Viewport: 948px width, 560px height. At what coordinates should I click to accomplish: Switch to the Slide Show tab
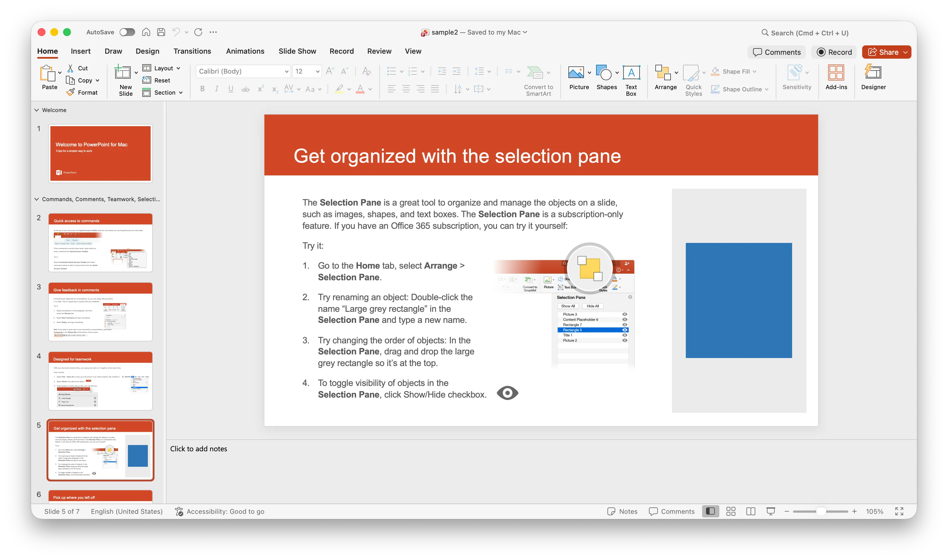click(297, 51)
